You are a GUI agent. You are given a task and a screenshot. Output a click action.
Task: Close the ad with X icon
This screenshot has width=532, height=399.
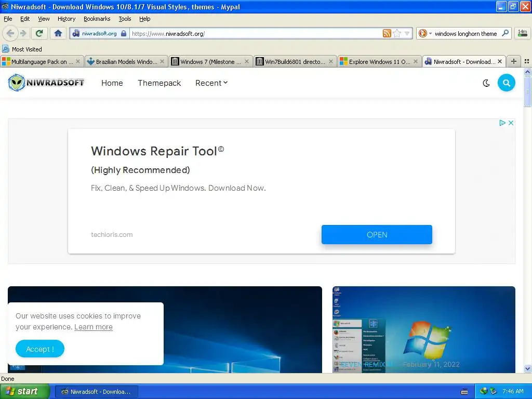coord(511,123)
